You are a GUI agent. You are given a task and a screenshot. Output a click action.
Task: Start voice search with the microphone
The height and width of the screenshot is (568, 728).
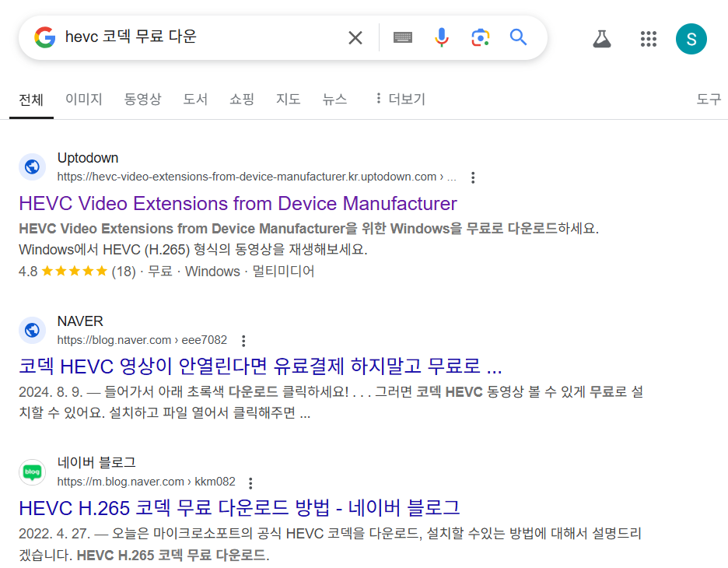pos(442,37)
